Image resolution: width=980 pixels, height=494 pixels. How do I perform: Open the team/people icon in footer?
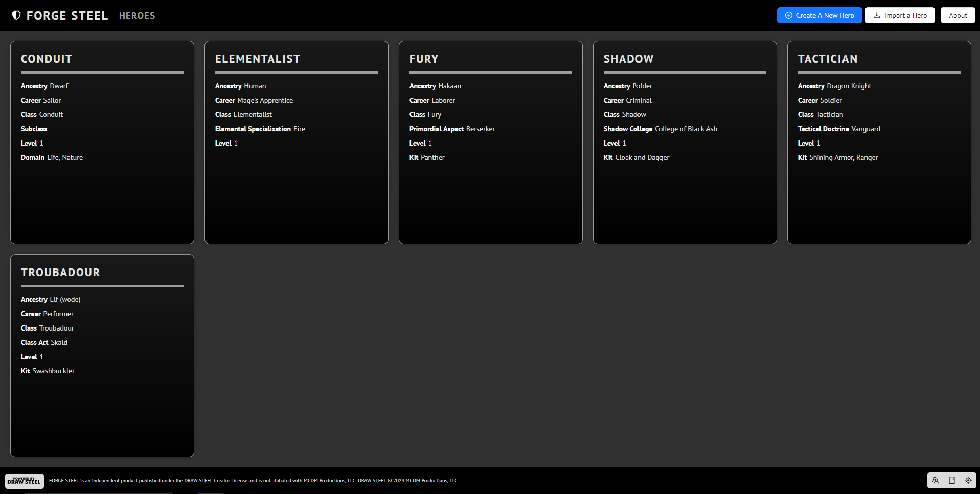pos(936,480)
